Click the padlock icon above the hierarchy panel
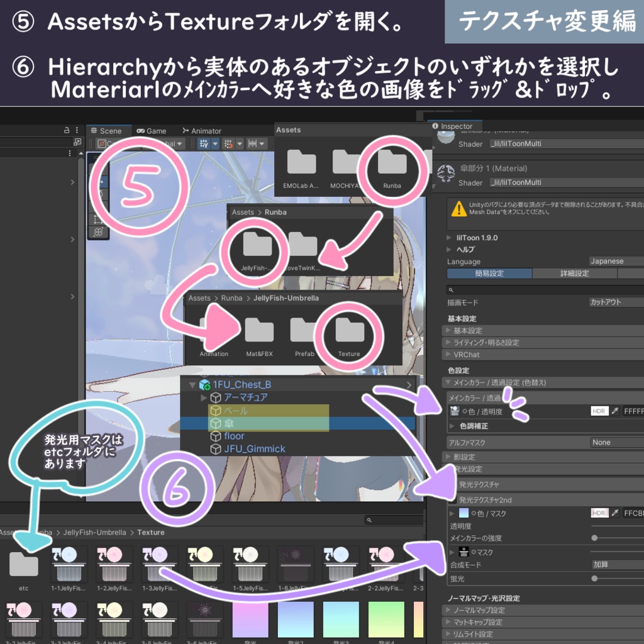The width and height of the screenshot is (644, 644). coord(65,130)
